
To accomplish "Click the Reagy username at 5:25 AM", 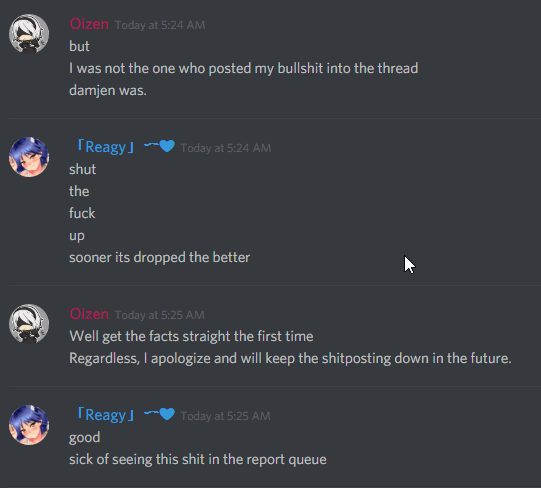I will coord(105,415).
